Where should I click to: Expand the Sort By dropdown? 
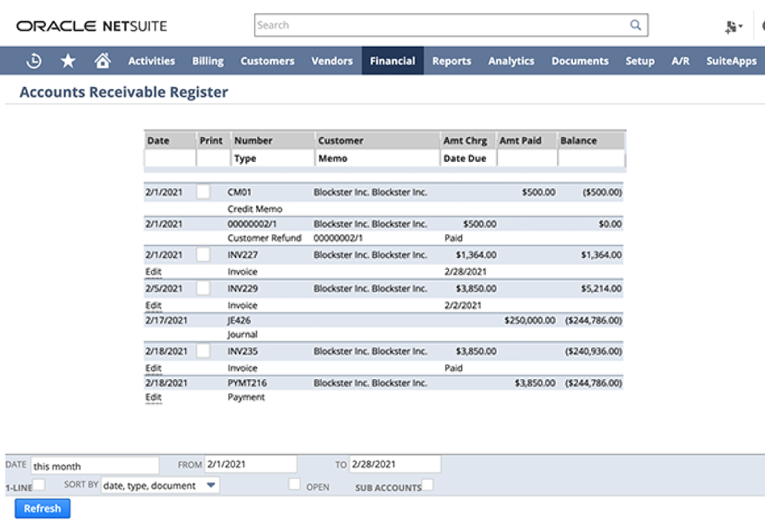click(x=211, y=485)
